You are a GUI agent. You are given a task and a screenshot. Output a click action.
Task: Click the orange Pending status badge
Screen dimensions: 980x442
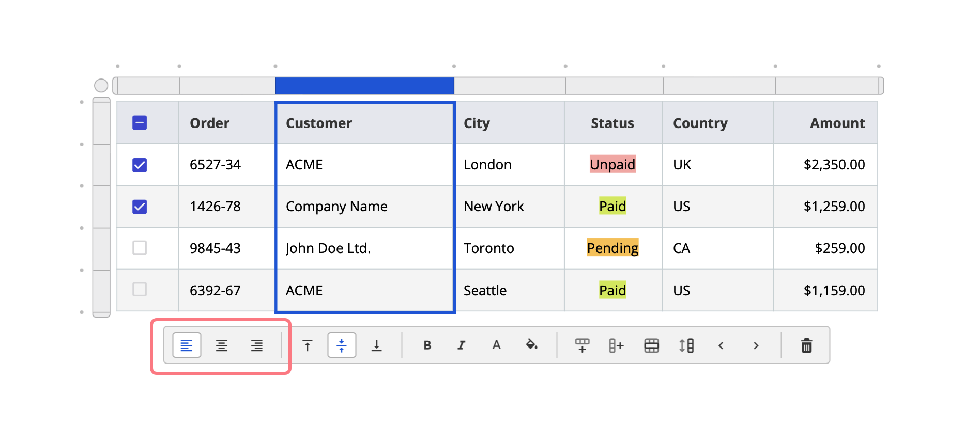[x=612, y=248]
